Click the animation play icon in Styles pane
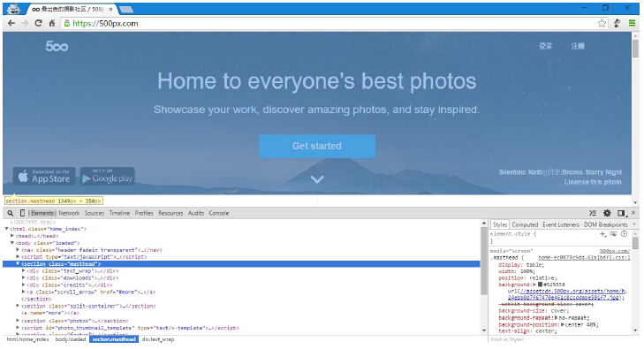This screenshot has width=644, height=349. pyautogui.click(x=625, y=234)
